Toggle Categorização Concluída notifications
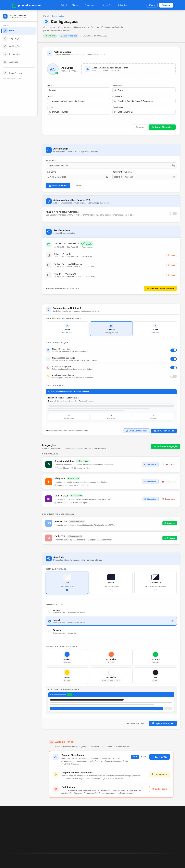Viewport: 185px width, 868px height. (174, 359)
